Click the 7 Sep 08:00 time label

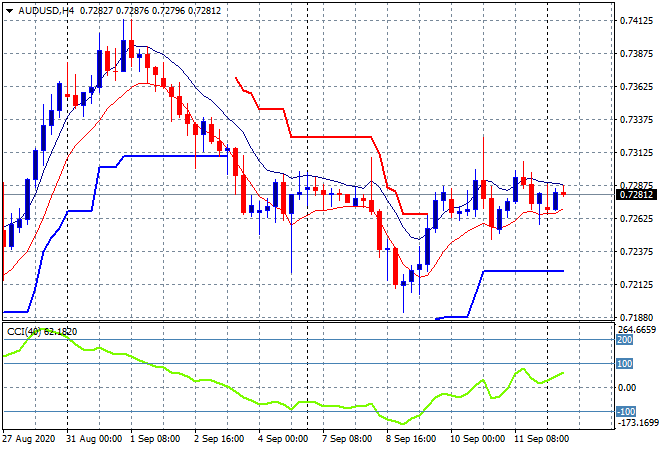point(347,439)
